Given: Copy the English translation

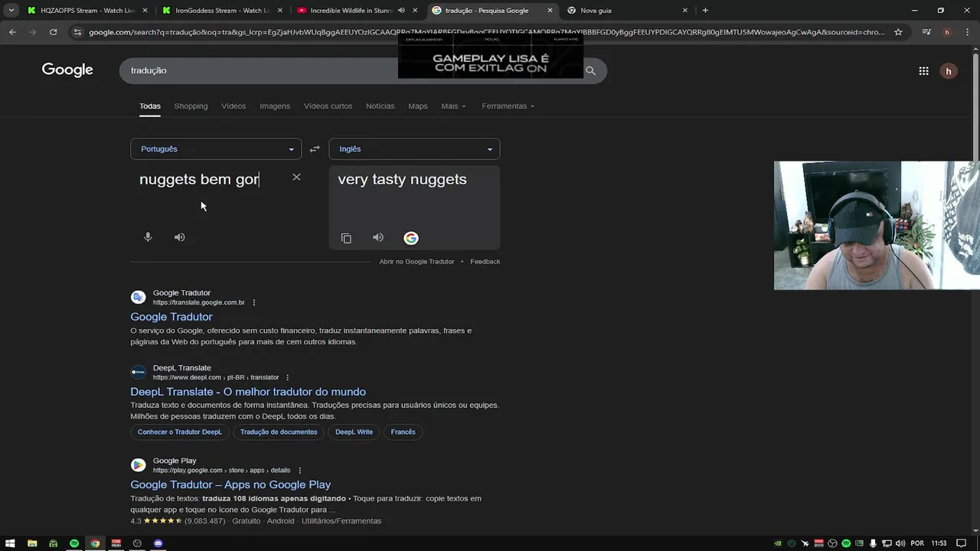Looking at the screenshot, I should [346, 238].
